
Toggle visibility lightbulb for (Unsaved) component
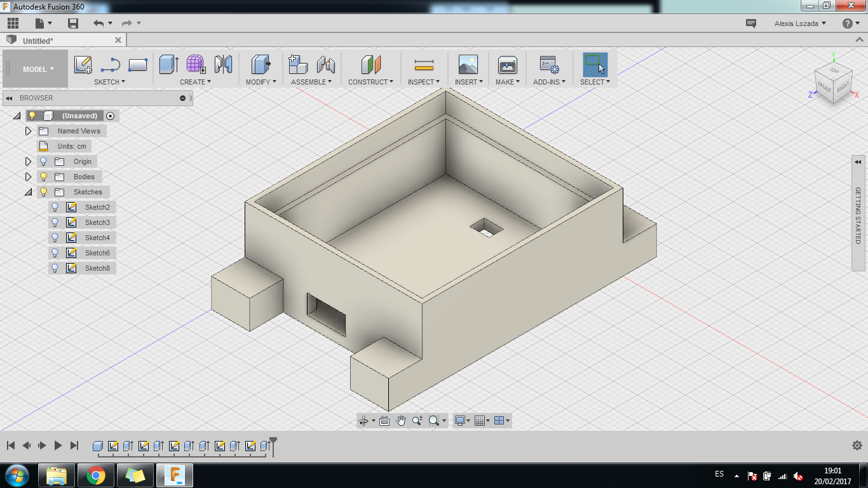[32, 116]
